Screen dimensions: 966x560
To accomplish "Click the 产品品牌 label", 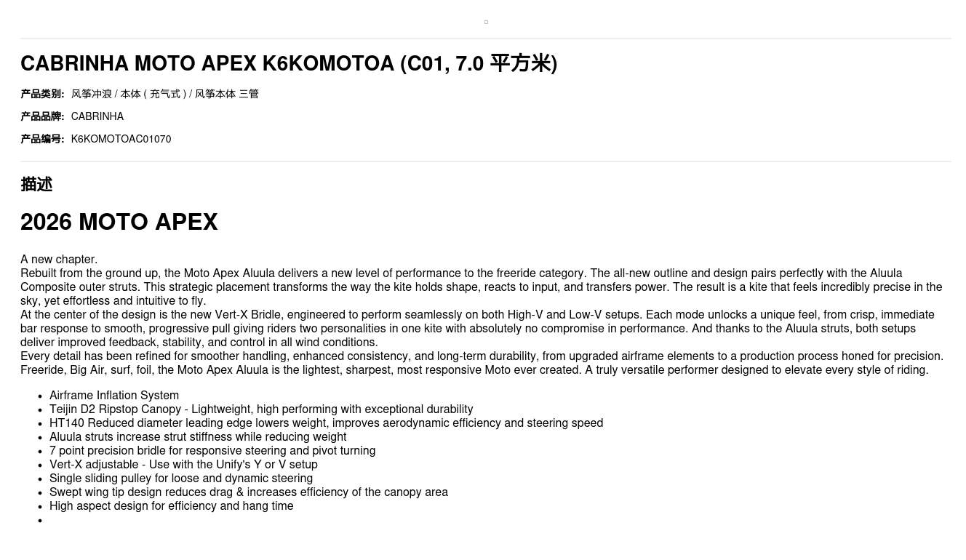I will 42,116.
